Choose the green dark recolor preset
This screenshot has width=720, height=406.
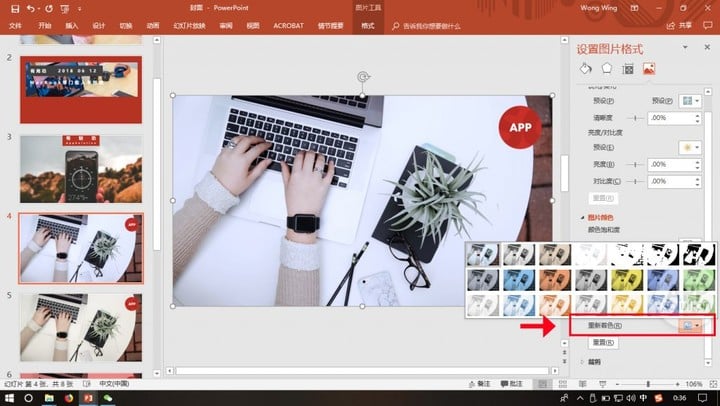click(699, 280)
